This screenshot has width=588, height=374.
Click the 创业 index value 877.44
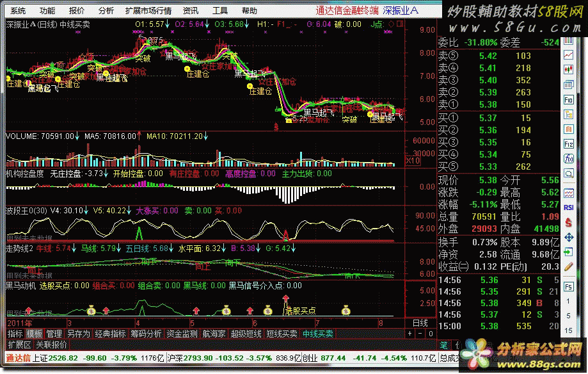(x=333, y=358)
